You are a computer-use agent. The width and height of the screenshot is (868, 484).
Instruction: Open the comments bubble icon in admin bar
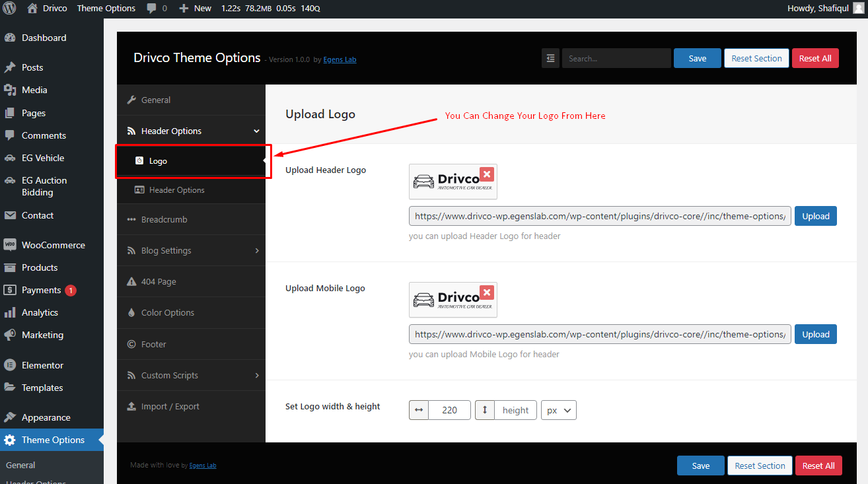pos(152,9)
